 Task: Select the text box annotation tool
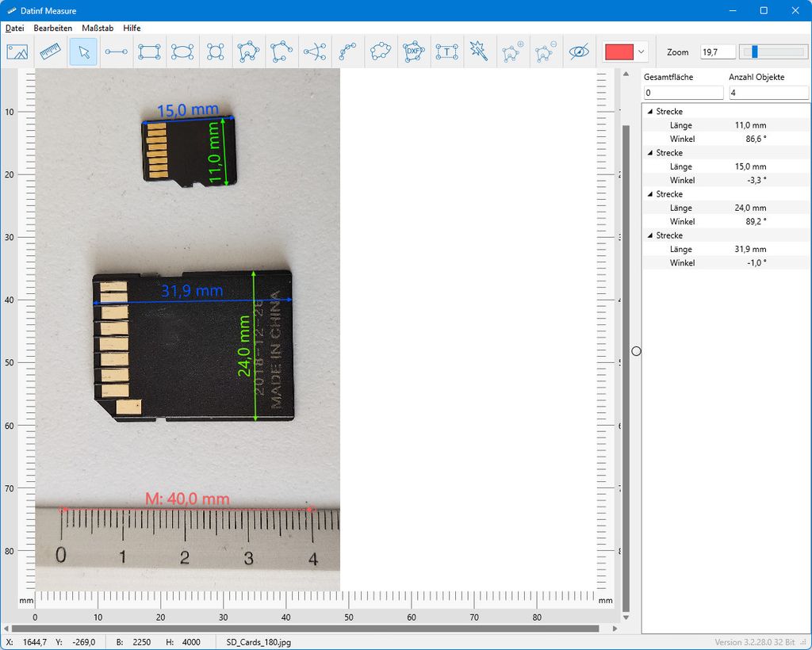pyautogui.click(x=447, y=52)
